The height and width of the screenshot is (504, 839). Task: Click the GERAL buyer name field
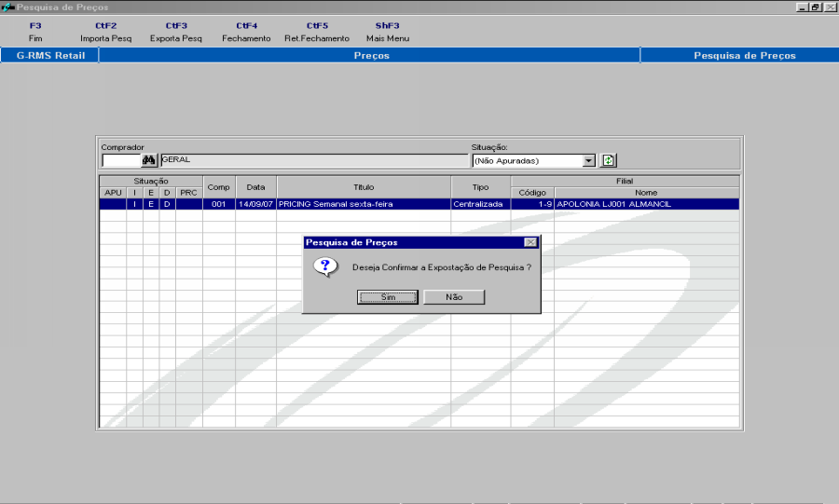[x=314, y=160]
